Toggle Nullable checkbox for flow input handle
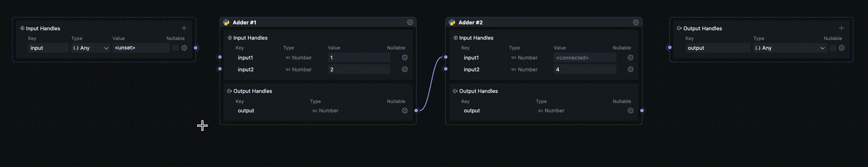This screenshot has height=167, width=868. click(175, 48)
